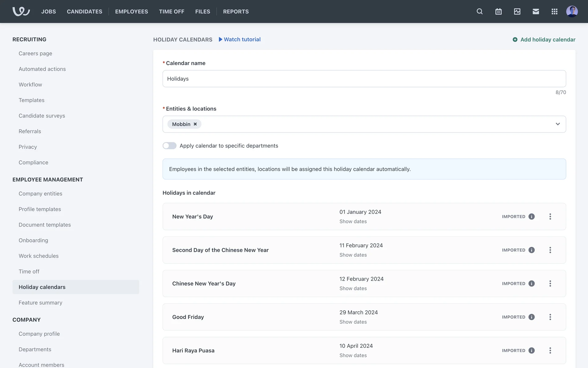588x368 pixels.
Task: Open three-dot menu for Hari Raya Puasa
Action: (550, 351)
